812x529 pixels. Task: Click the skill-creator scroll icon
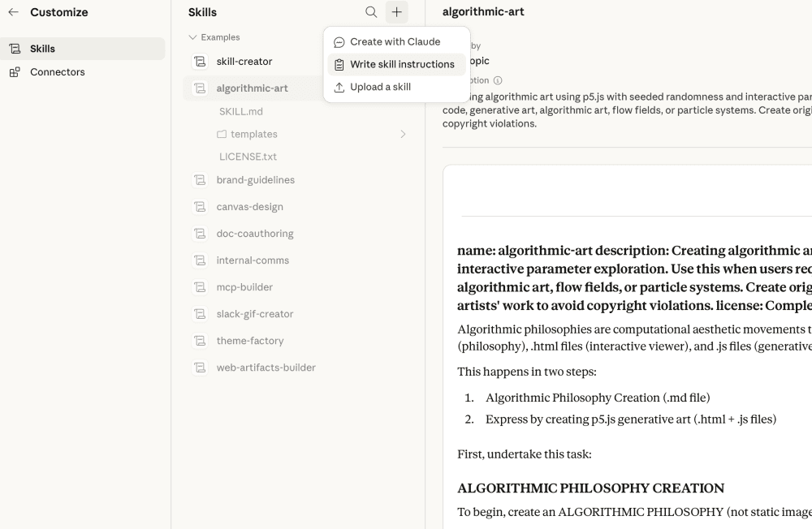(200, 62)
